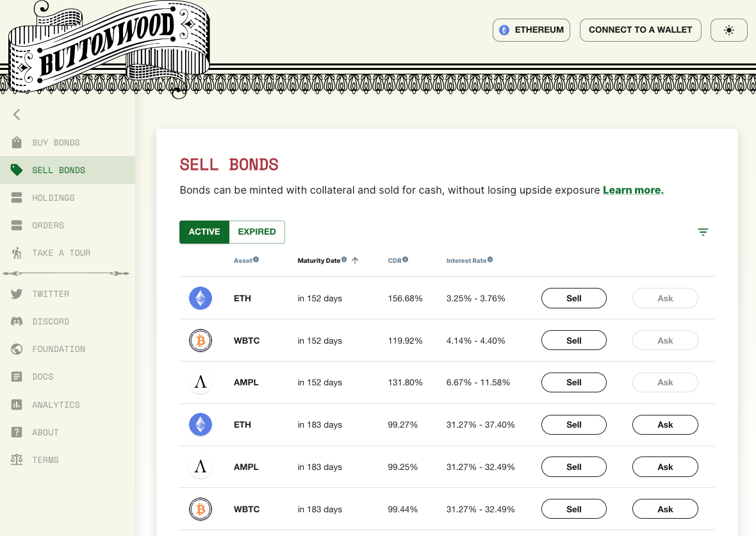Click the Buttonwood banner logo
This screenshot has width=756, height=536.
(x=108, y=48)
